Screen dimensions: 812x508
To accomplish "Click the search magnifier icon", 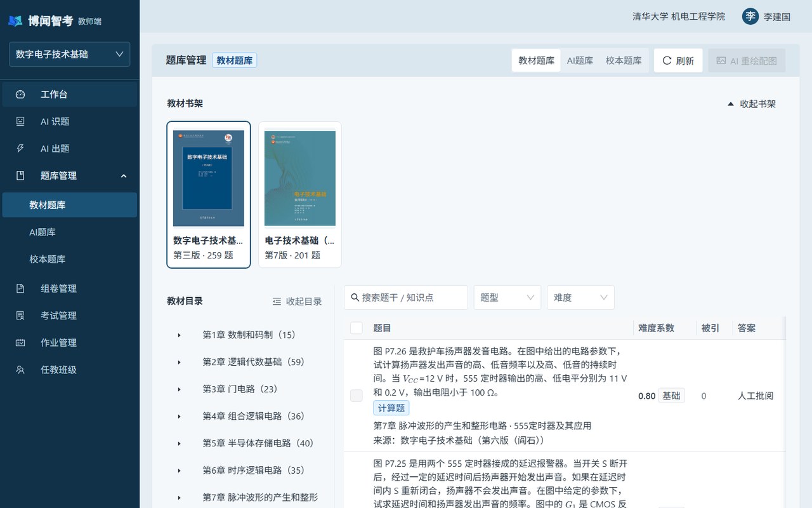I will point(355,297).
